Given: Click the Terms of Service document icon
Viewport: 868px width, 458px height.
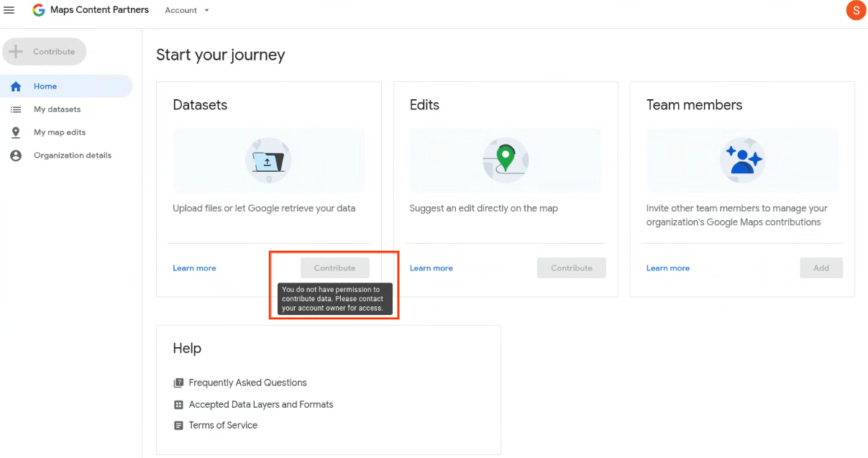Looking at the screenshot, I should (179, 426).
